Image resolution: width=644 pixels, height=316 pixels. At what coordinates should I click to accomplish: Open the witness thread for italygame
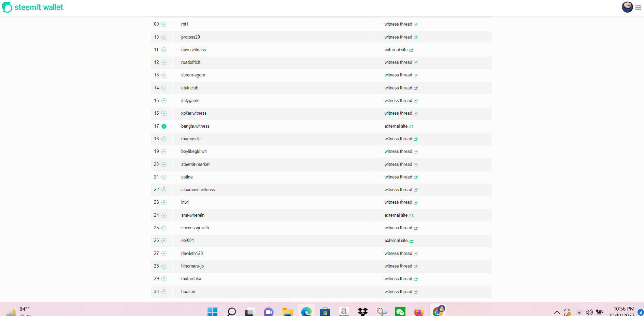[x=401, y=101]
